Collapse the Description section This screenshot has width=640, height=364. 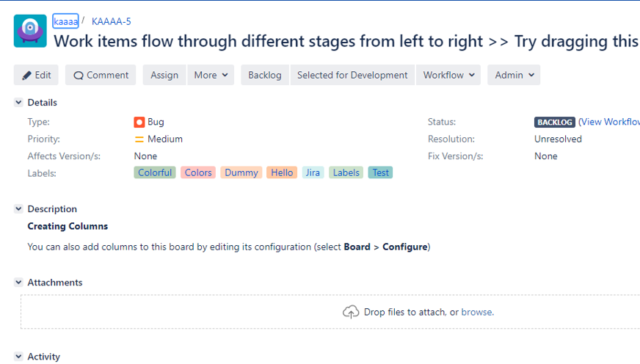pos(18,209)
